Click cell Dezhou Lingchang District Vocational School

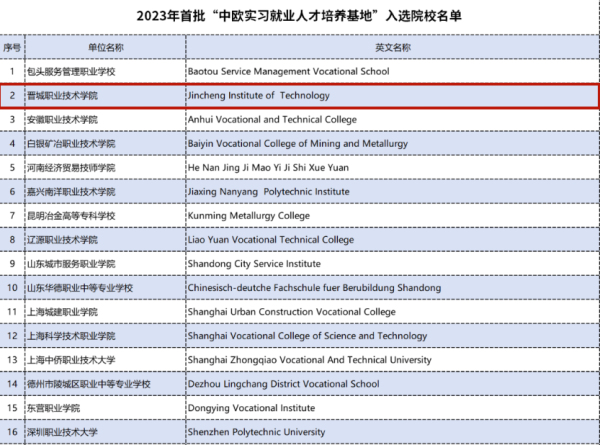point(393,384)
